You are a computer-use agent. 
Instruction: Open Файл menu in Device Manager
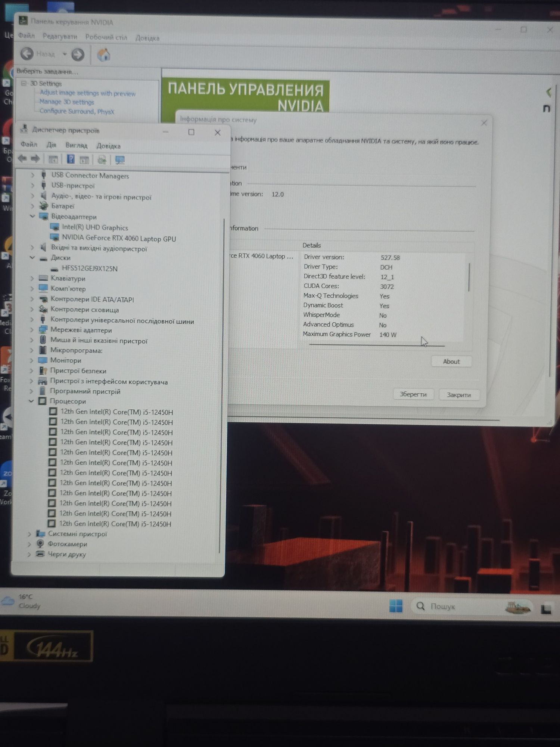[x=29, y=144]
